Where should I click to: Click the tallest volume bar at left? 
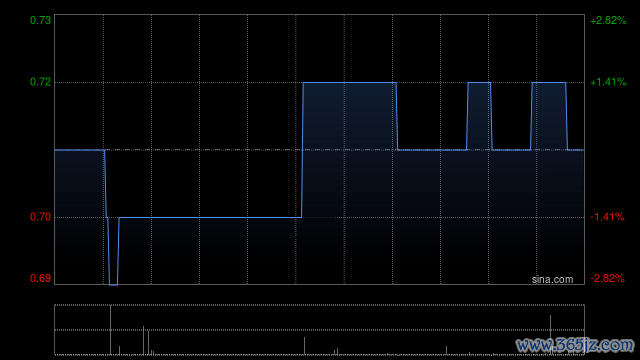click(x=110, y=330)
